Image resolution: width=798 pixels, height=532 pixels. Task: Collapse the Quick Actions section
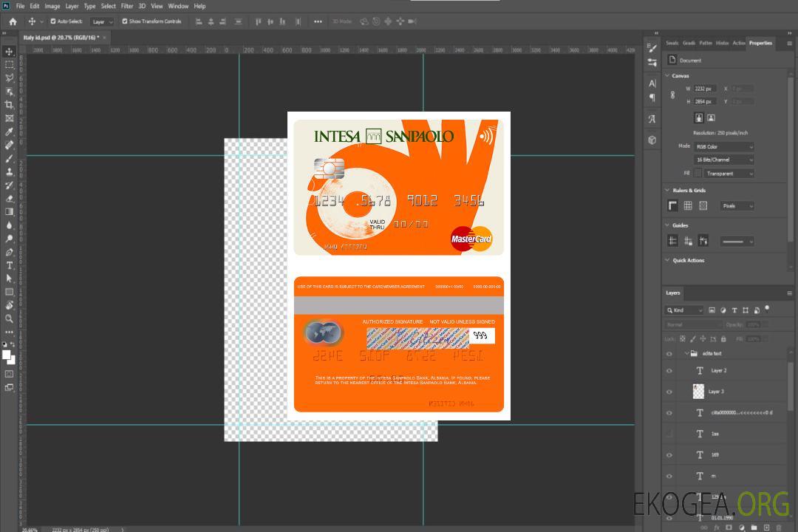pos(667,260)
